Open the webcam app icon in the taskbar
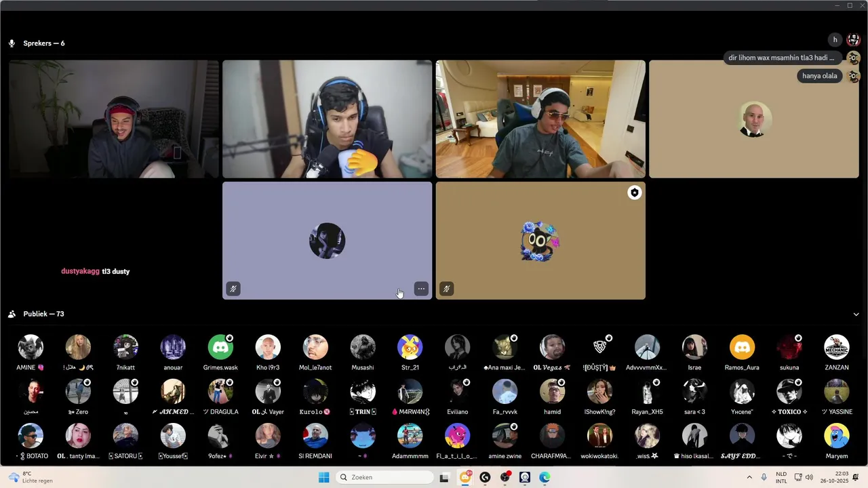The width and height of the screenshot is (868, 488). [525, 477]
